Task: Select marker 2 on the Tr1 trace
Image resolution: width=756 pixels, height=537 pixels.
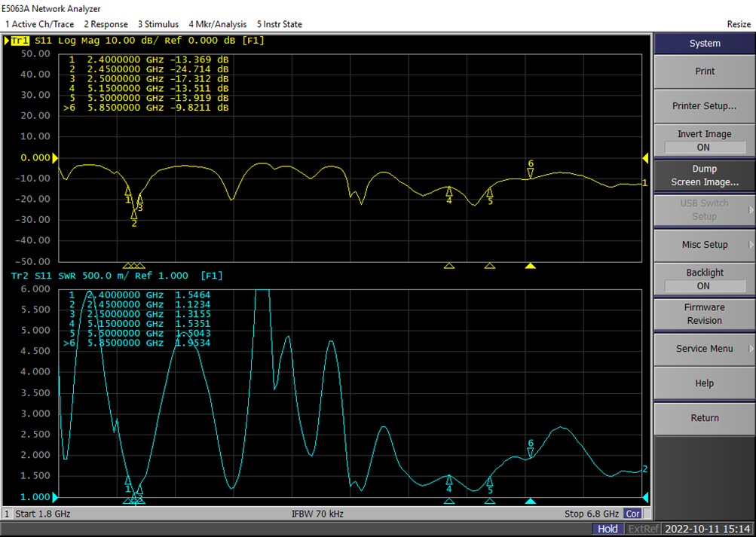Action: [x=134, y=218]
